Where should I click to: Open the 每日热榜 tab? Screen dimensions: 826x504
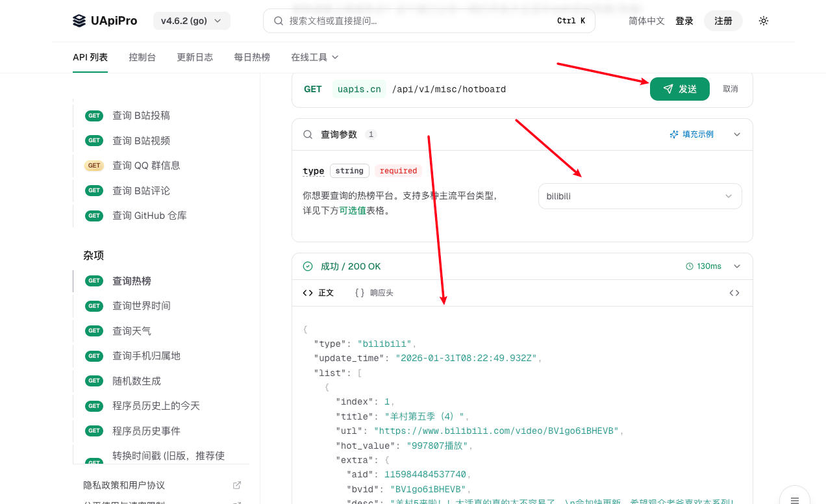(x=252, y=57)
